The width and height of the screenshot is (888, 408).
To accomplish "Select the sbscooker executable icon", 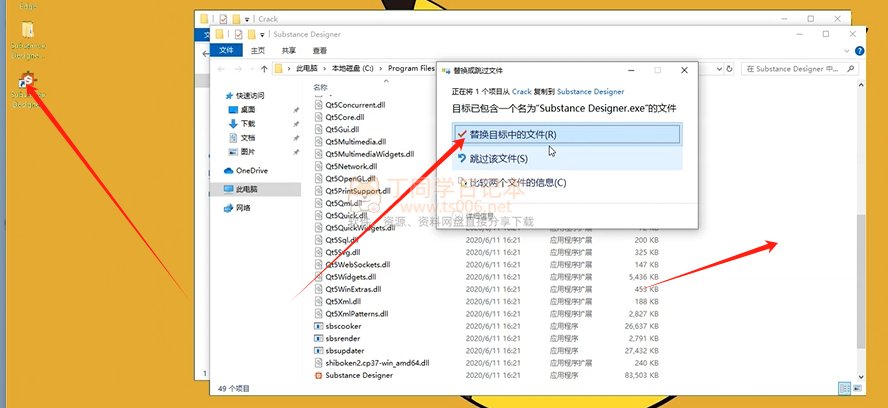I will (318, 325).
